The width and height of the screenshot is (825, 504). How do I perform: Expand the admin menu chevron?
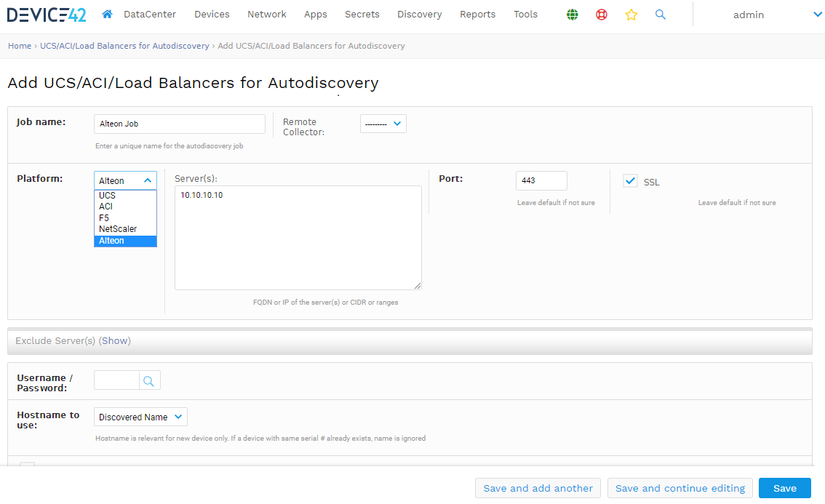pos(816,14)
